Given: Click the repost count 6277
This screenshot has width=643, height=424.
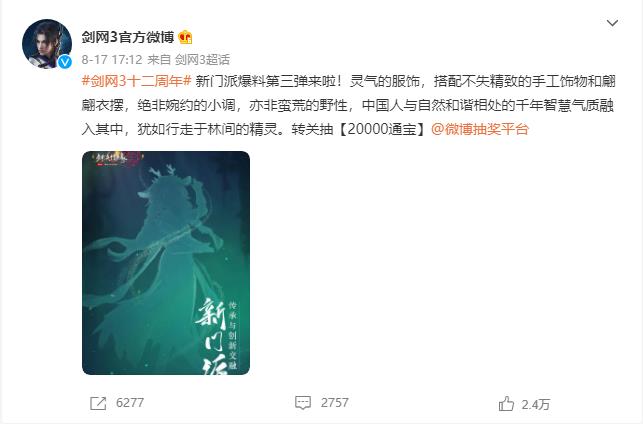Looking at the screenshot, I should coord(130,403).
